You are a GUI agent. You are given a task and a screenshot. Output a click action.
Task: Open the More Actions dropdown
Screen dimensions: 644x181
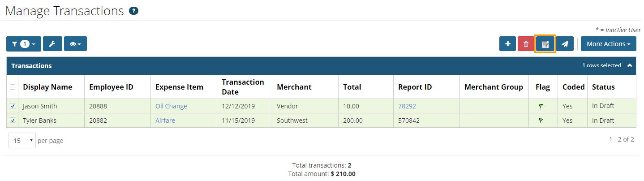tap(608, 44)
